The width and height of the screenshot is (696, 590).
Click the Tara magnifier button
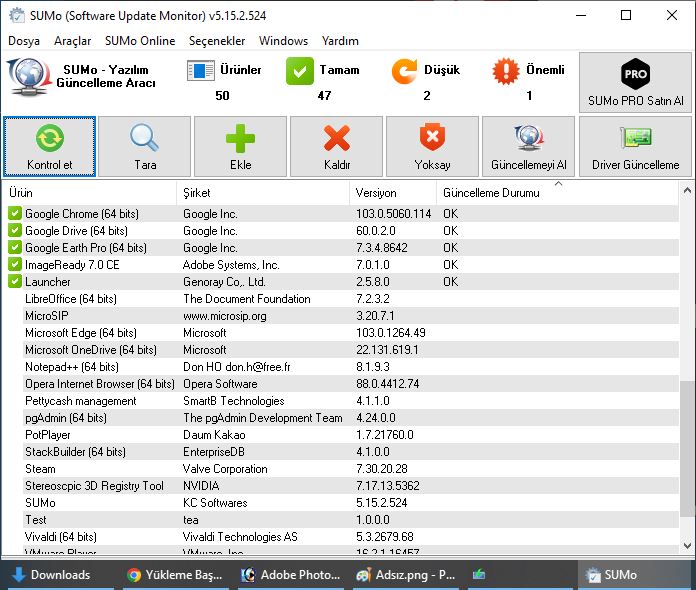tap(145, 147)
